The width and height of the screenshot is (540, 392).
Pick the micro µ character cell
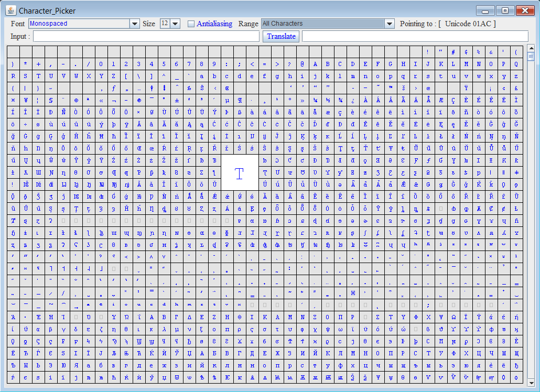(x=227, y=100)
